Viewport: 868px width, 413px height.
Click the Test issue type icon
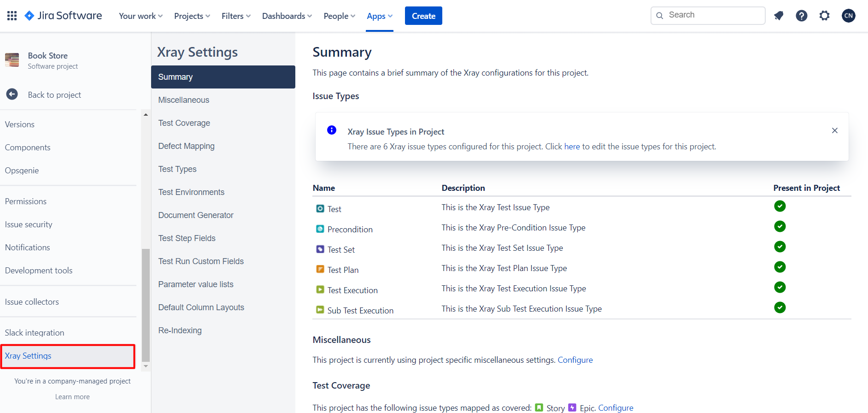(320, 208)
